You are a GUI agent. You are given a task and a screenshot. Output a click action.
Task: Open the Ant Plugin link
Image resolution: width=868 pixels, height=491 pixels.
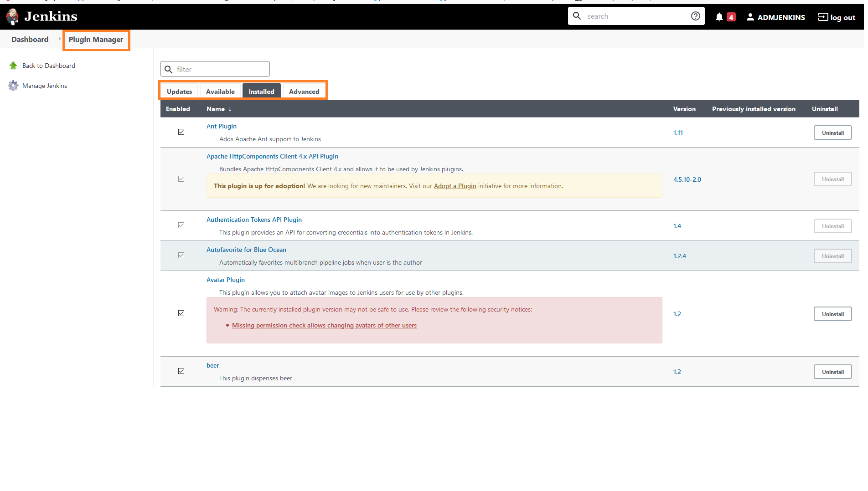click(222, 126)
